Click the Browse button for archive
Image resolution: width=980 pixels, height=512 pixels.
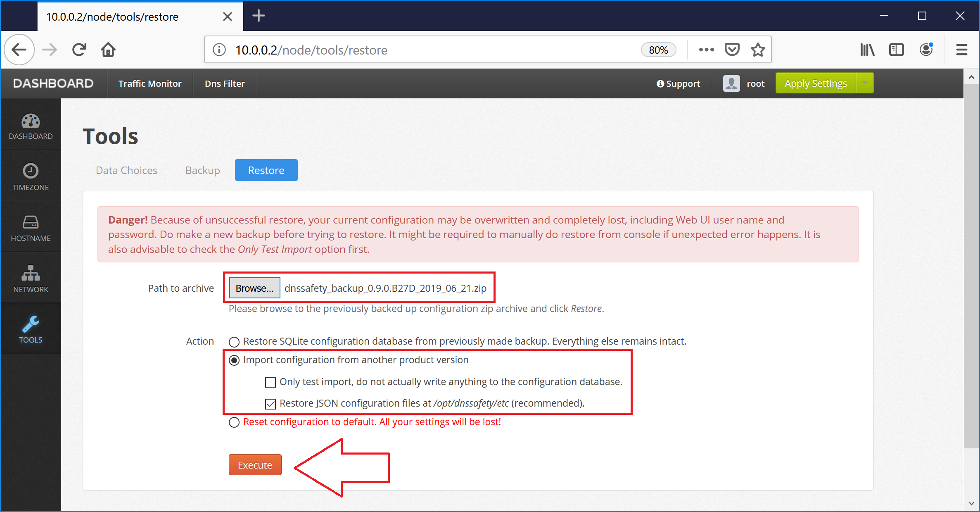pyautogui.click(x=255, y=288)
